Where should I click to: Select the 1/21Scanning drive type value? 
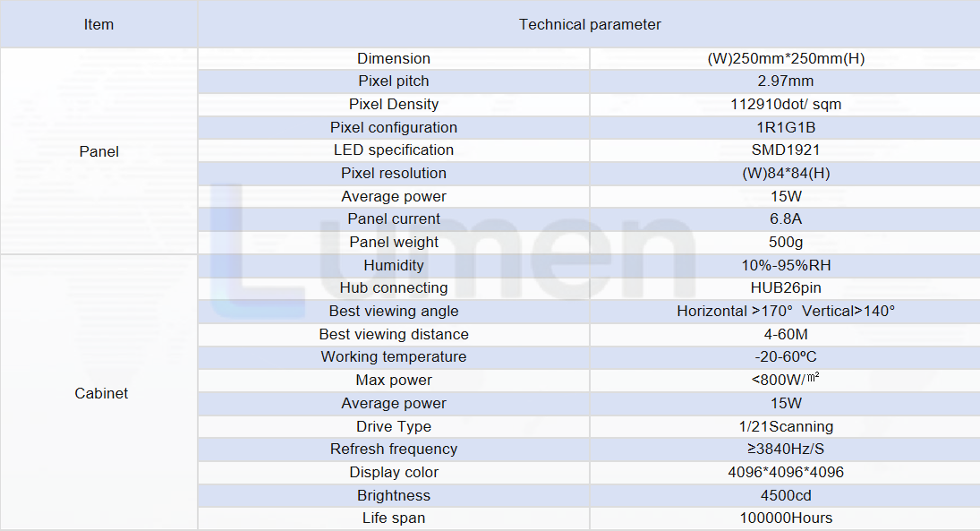pyautogui.click(x=786, y=426)
